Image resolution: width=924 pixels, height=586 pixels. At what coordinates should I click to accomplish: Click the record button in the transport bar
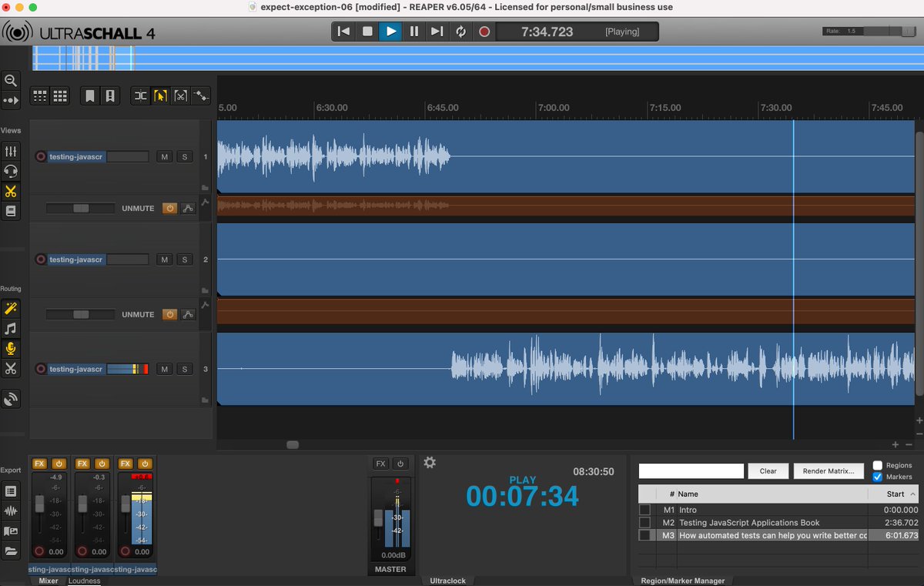point(484,32)
